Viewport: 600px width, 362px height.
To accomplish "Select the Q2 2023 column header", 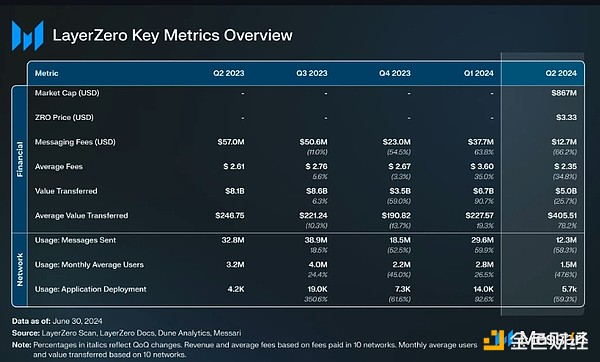I will coord(228,73).
